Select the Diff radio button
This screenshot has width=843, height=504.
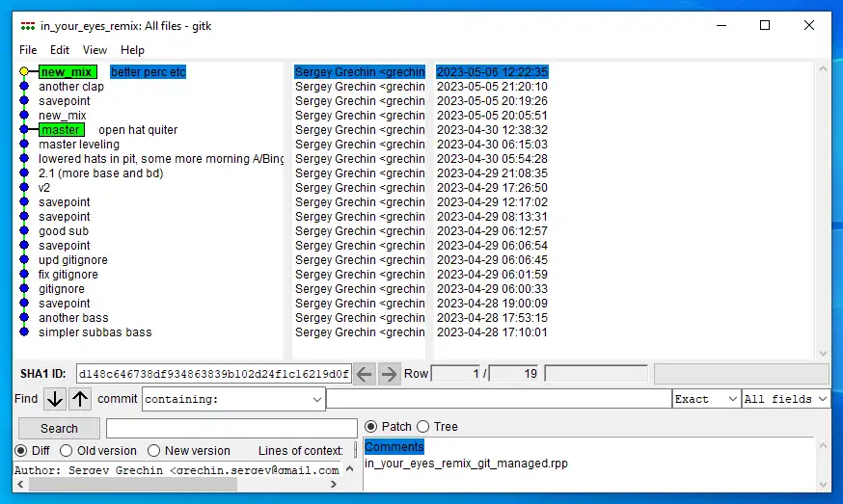[x=20, y=451]
